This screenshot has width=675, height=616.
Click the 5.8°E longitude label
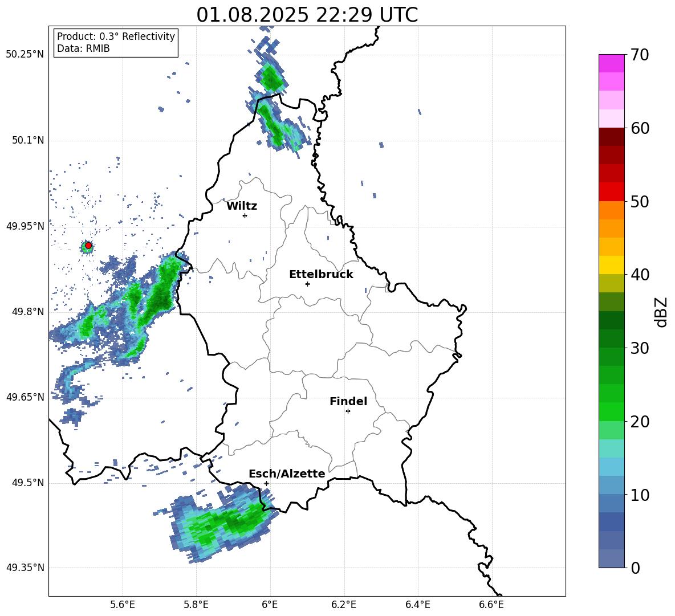click(196, 605)
